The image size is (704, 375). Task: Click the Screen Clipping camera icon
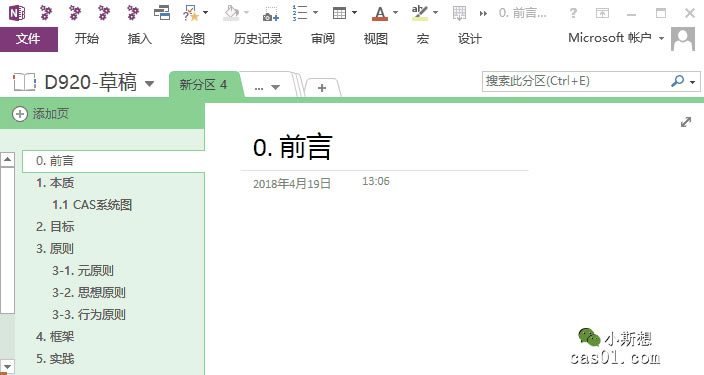click(x=271, y=13)
